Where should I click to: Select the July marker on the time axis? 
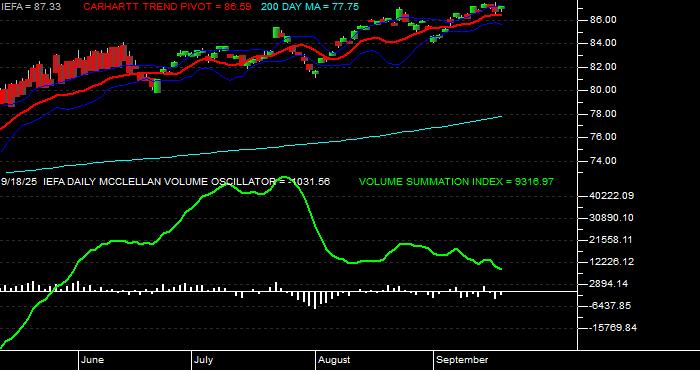(x=204, y=360)
